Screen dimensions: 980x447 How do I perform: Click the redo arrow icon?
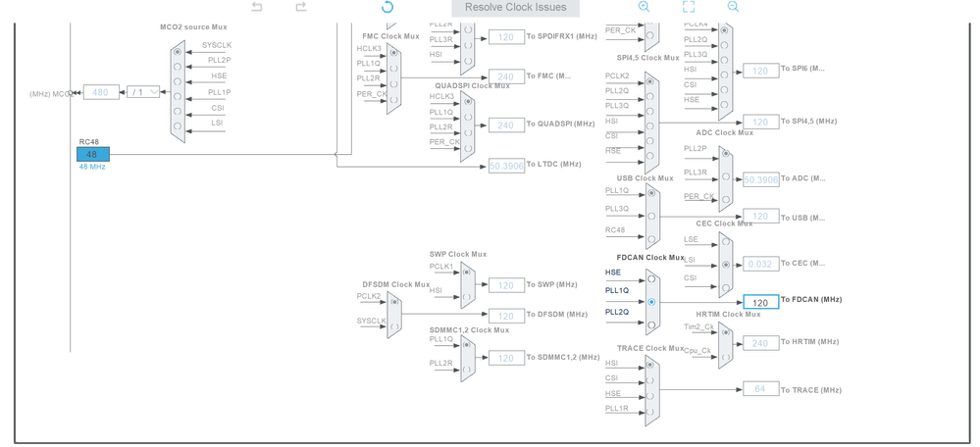pos(300,7)
